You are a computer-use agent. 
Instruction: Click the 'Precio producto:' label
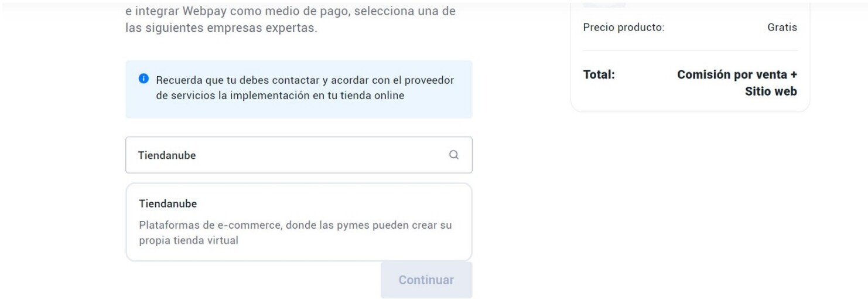point(624,28)
